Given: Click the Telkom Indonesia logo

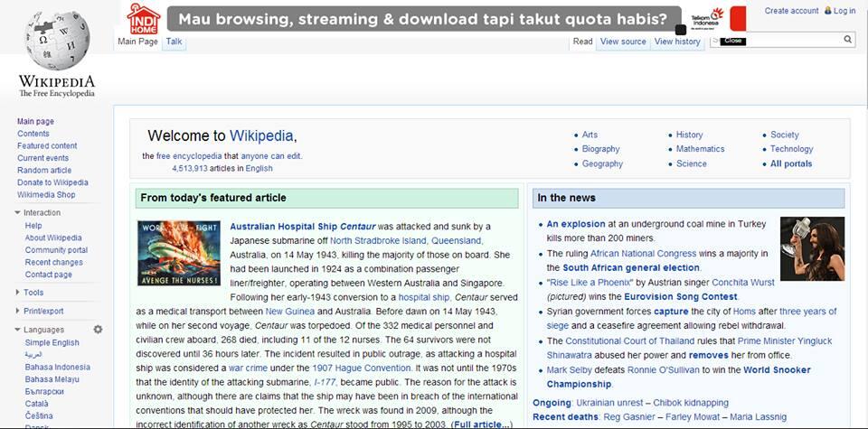Looking at the screenshot, I should click(x=707, y=17).
